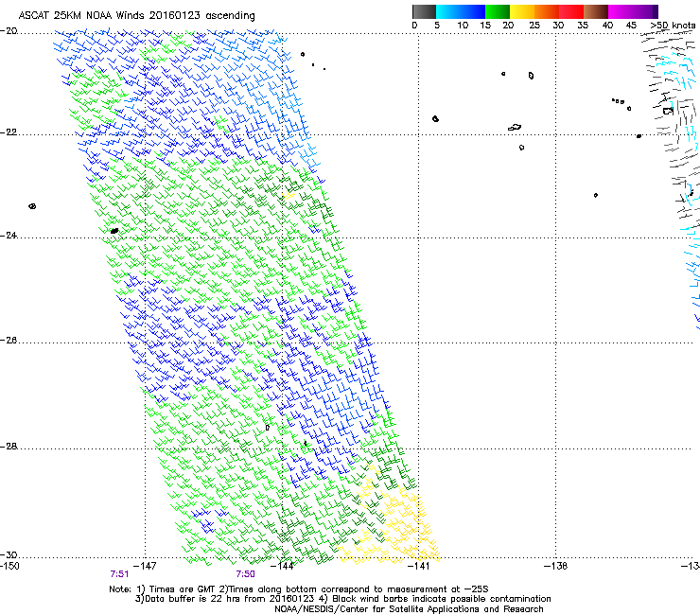Click the -150 longitude label
Image resolution: width=700 pixels, height=615 pixels.
[9, 566]
